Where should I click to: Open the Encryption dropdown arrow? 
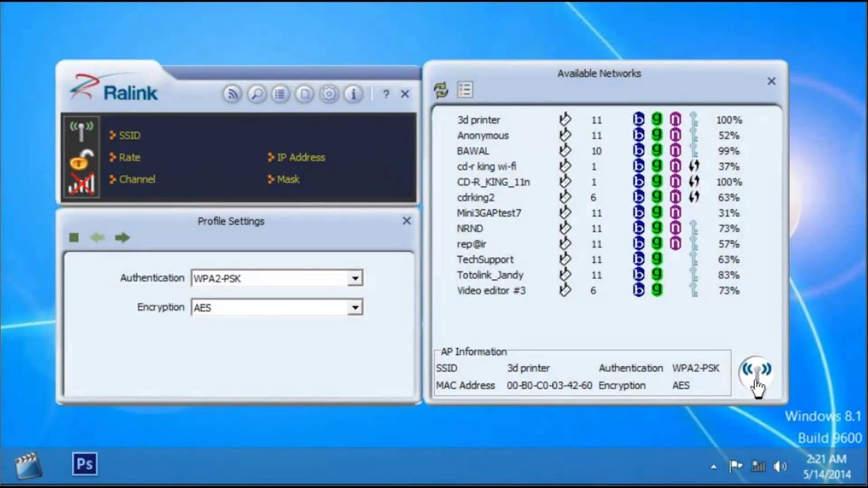pos(355,308)
